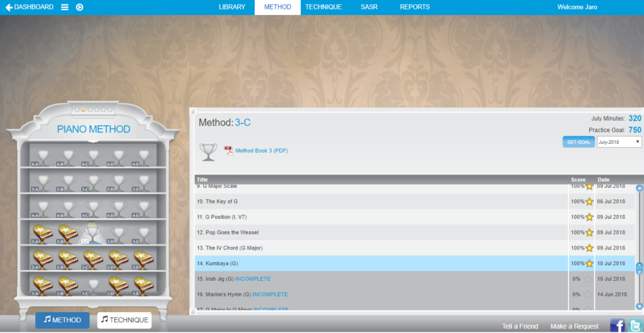The width and height of the screenshot is (644, 333).
Task: Click the song list scroll down arrow
Action: pos(639,306)
